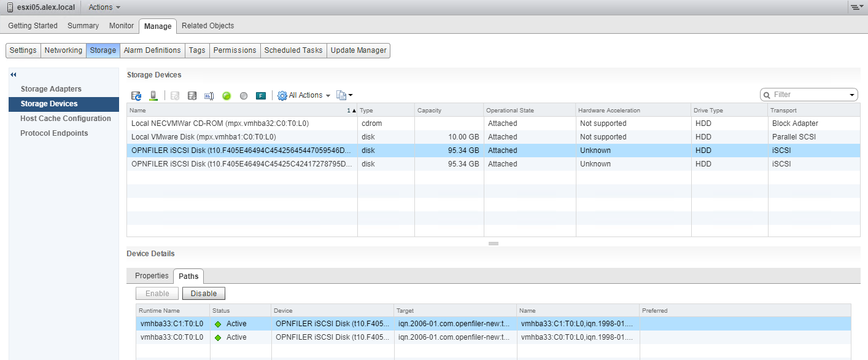Open the Properties tab in Device Details
868x360 pixels.
[x=152, y=276]
